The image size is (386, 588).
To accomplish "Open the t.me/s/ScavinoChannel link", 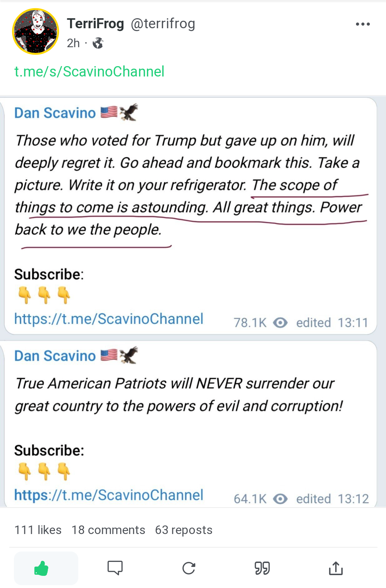I will [89, 71].
